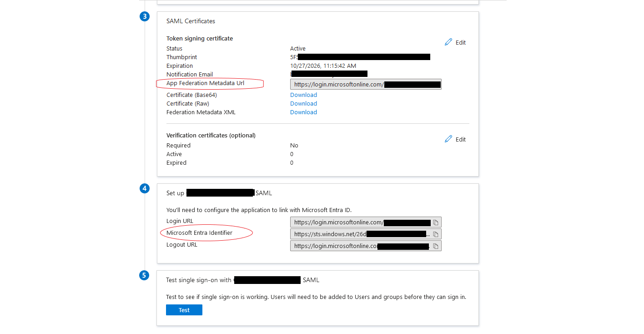This screenshot has height=334, width=644.
Task: Download the Certificate (Raw)
Action: point(303,104)
